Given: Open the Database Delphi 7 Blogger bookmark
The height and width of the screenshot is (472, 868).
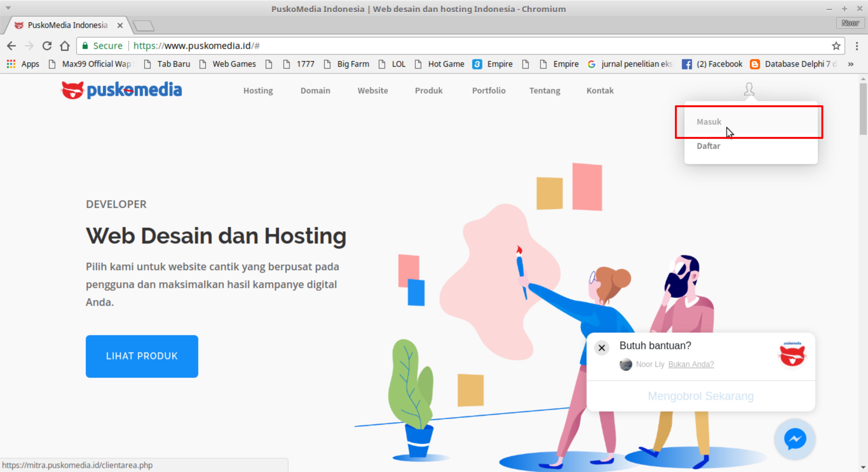Looking at the screenshot, I should [x=793, y=64].
